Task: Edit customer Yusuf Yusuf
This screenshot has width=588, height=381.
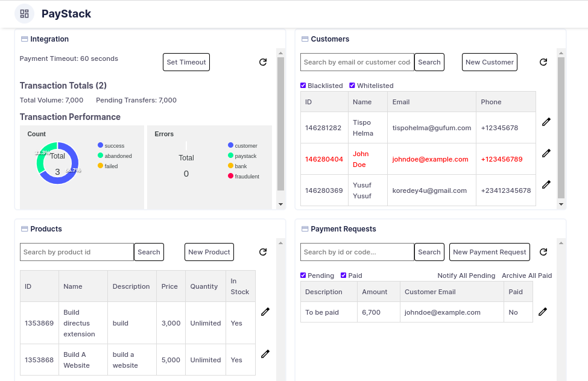Action: tap(546, 184)
